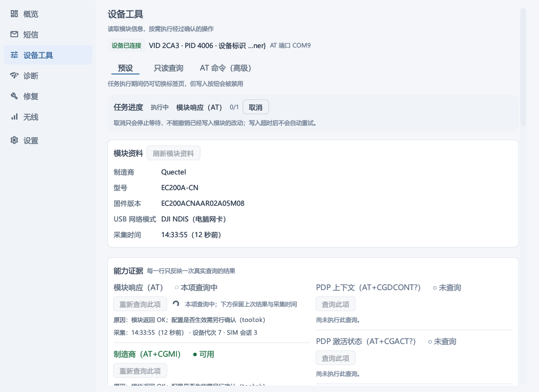
Task: Click the manufacturer value Quectel
Action: [173, 172]
